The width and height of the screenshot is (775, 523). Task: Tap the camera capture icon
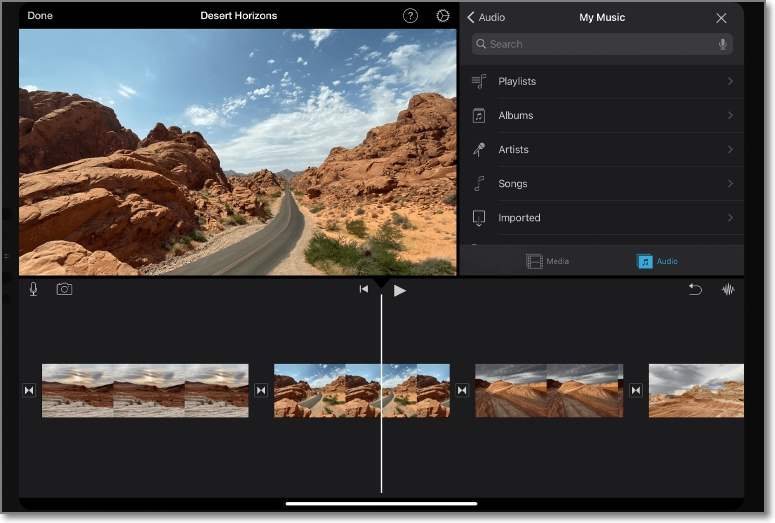(x=64, y=289)
